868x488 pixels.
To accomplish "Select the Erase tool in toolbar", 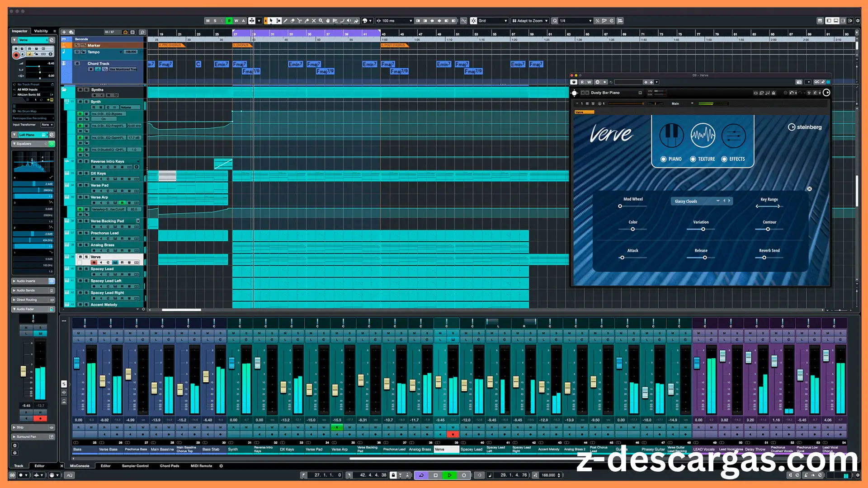I will click(x=292, y=21).
